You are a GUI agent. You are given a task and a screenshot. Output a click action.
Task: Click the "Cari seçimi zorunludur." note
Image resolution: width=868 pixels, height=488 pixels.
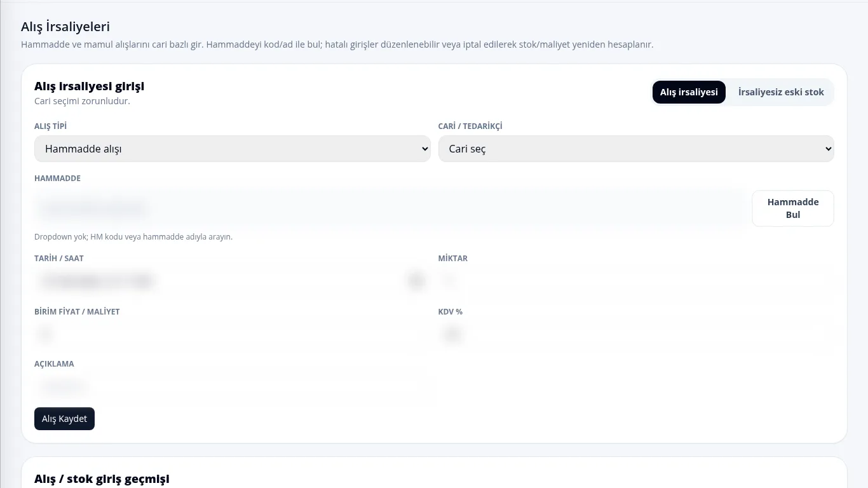tap(82, 101)
